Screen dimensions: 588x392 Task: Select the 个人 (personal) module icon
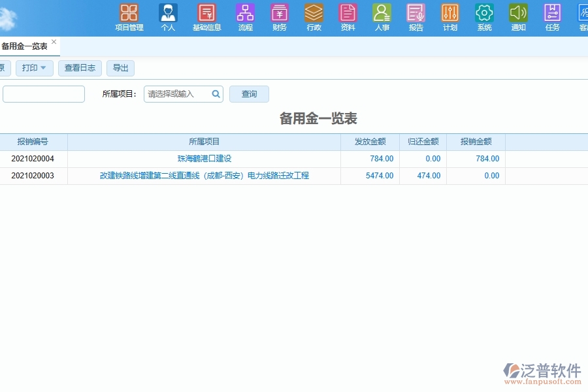tap(168, 18)
